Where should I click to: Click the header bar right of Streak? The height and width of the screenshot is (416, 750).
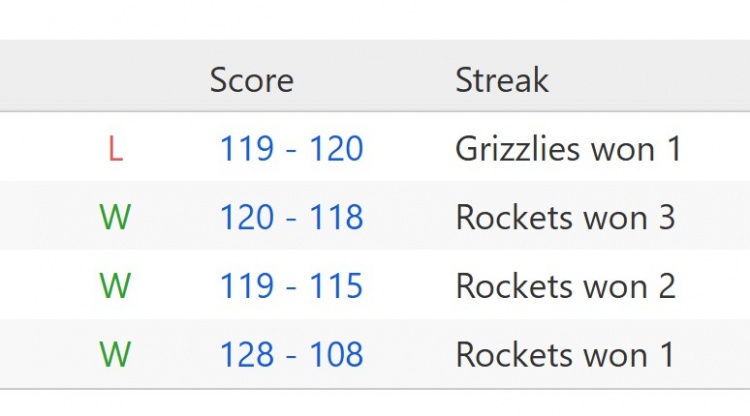click(x=660, y=80)
